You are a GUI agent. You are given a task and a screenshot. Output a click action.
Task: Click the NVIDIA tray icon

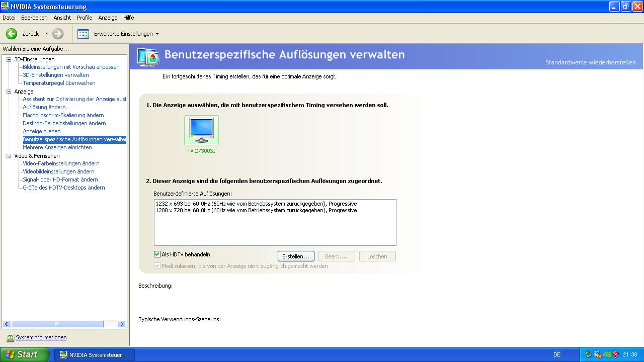[x=607, y=354]
